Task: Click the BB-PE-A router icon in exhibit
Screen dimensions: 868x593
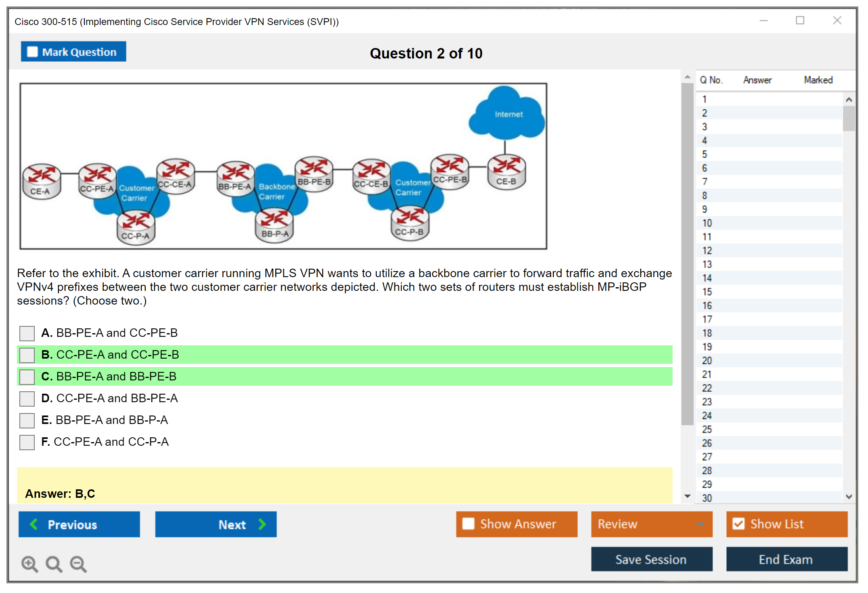Action: pyautogui.click(x=235, y=178)
